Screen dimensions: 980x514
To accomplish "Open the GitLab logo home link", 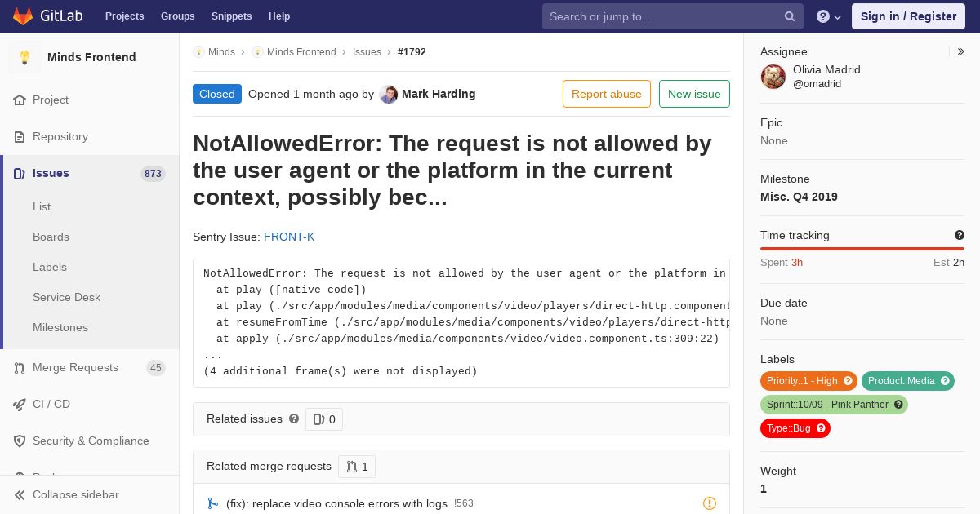I will [x=46, y=16].
